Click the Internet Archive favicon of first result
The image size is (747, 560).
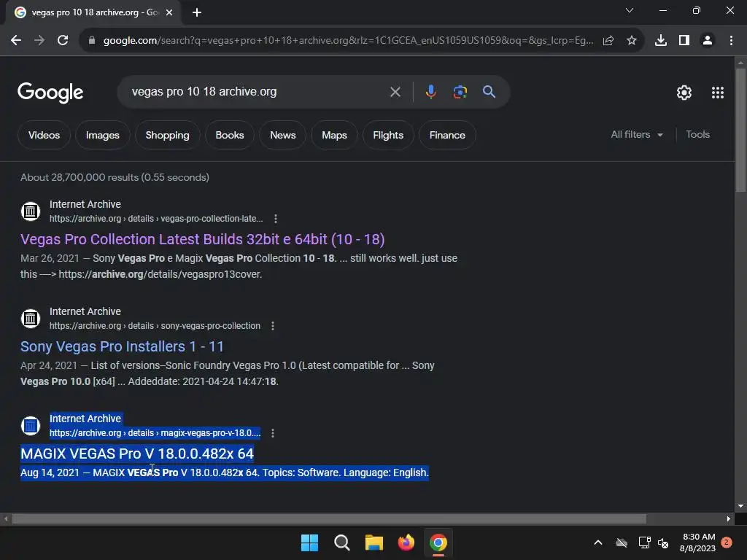pos(31,211)
